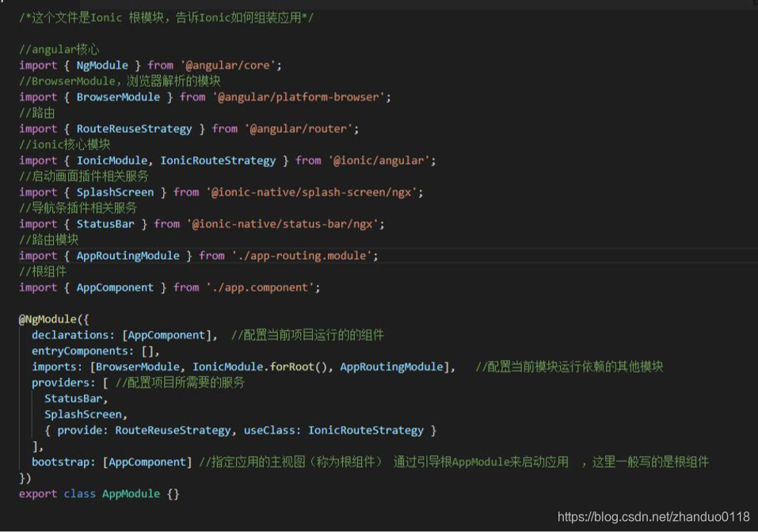The image size is (758, 532).
Task: Click the '@angular/core' import path
Action: coord(227,65)
